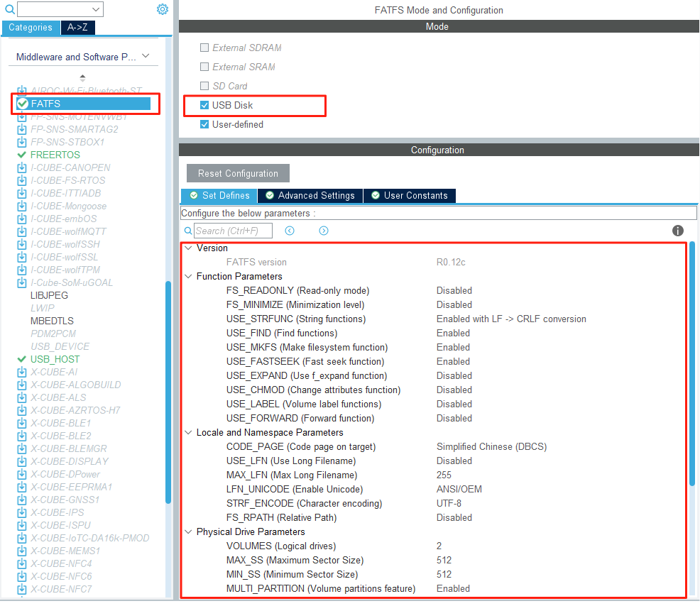Viewport: 700px width, 606px height.
Task: Click download icon beside X-CUBE-GNSS1
Action: pos(21,500)
